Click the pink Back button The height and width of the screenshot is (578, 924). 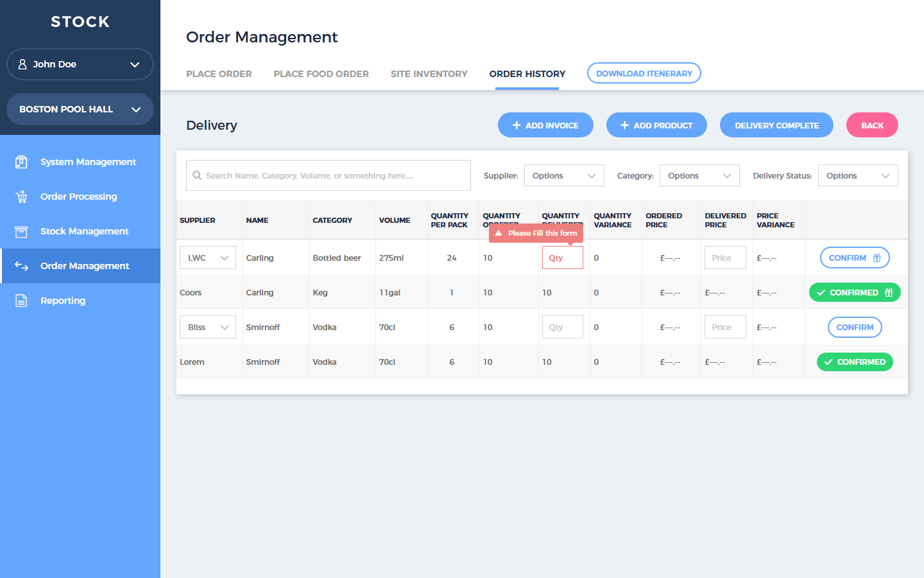871,125
